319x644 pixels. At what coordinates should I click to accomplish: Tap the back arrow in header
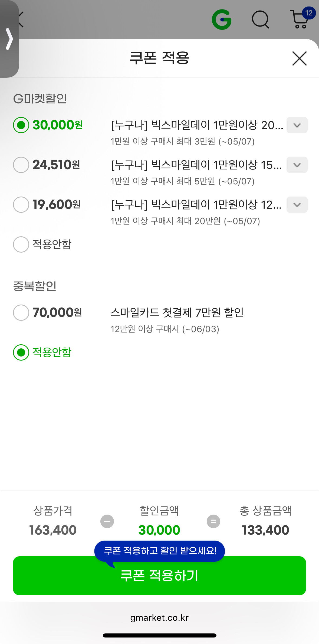point(21,19)
